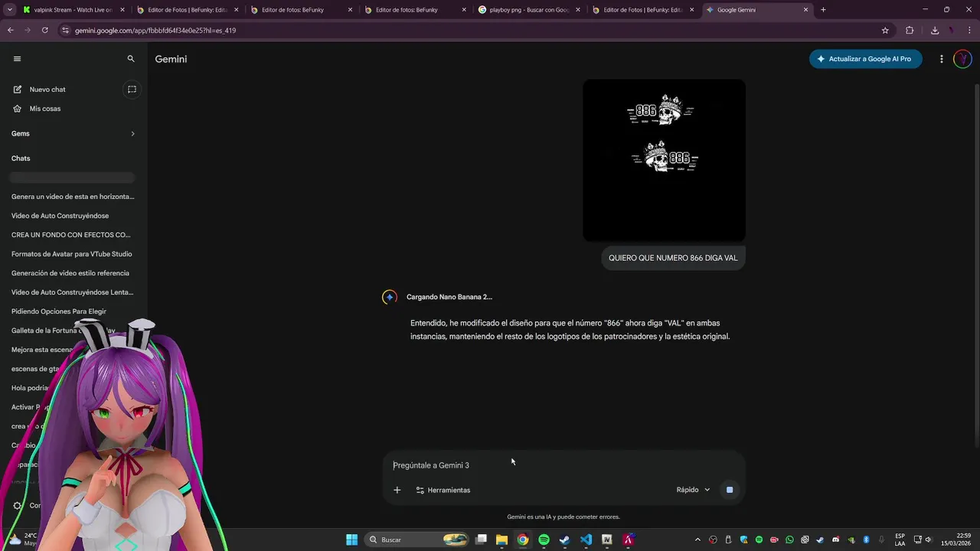This screenshot has width=980, height=551.
Task: Open File Explorer from taskbar
Action: pyautogui.click(x=501, y=540)
